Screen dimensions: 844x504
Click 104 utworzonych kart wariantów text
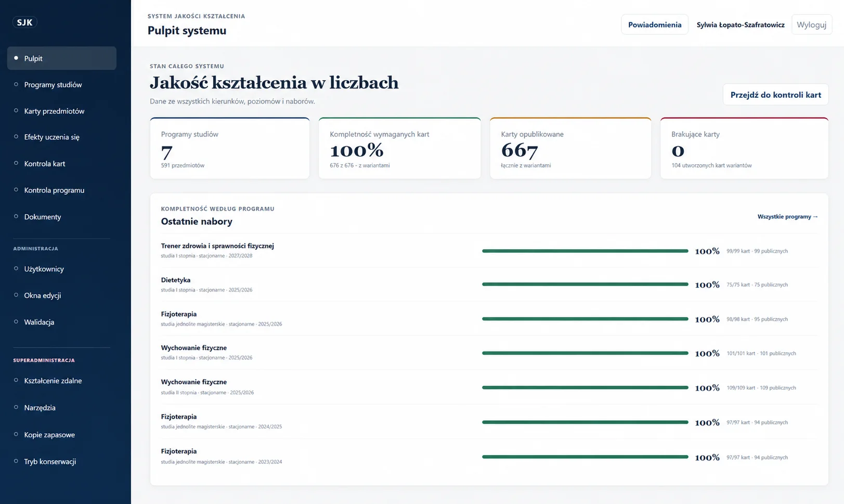[711, 165]
